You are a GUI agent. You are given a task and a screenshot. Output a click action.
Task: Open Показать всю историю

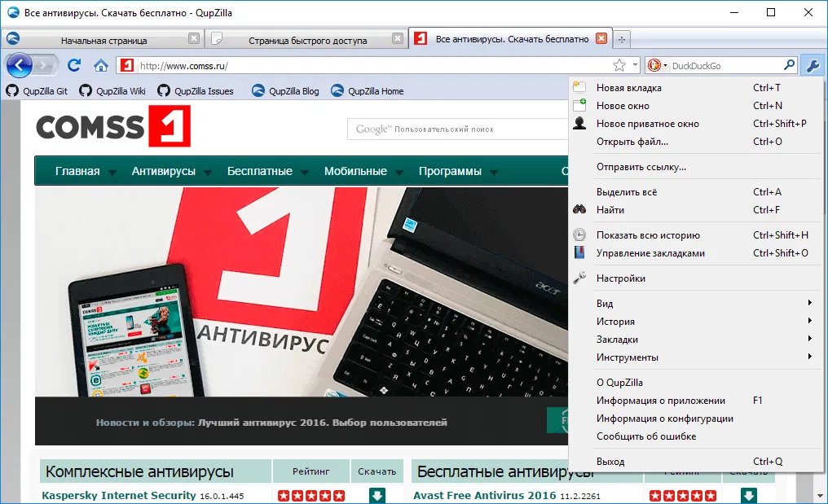coord(696,235)
